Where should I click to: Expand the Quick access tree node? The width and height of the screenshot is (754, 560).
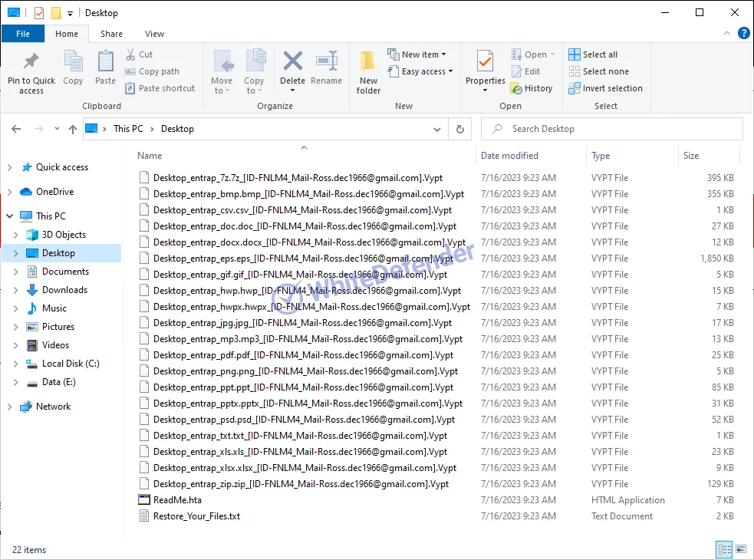coord(9,167)
